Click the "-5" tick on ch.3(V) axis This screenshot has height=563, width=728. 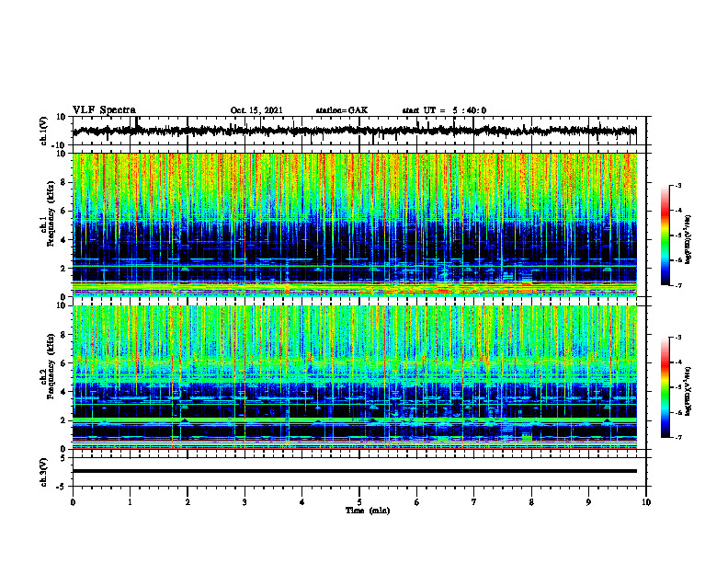pyautogui.click(x=63, y=487)
